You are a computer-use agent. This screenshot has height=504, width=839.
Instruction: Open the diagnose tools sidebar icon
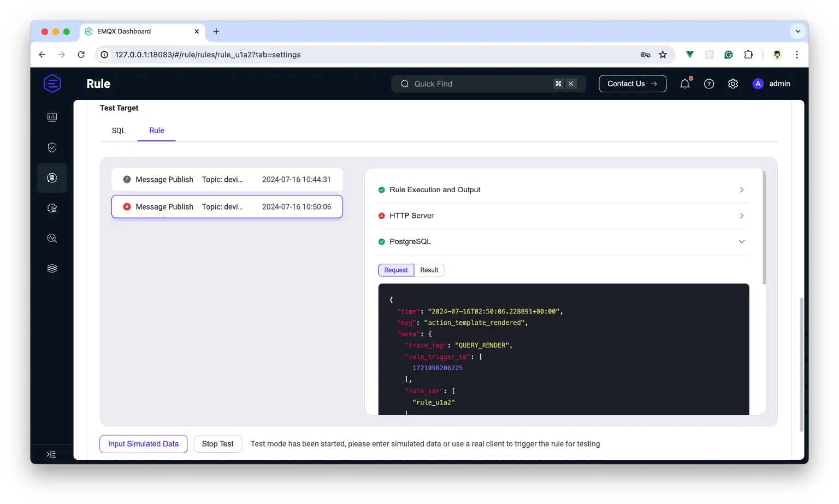point(52,238)
